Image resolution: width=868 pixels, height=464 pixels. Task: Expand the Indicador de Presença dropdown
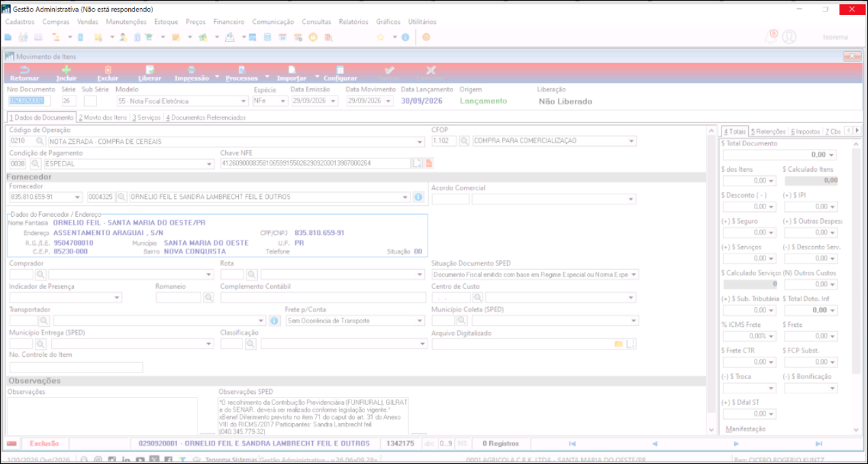coord(117,298)
